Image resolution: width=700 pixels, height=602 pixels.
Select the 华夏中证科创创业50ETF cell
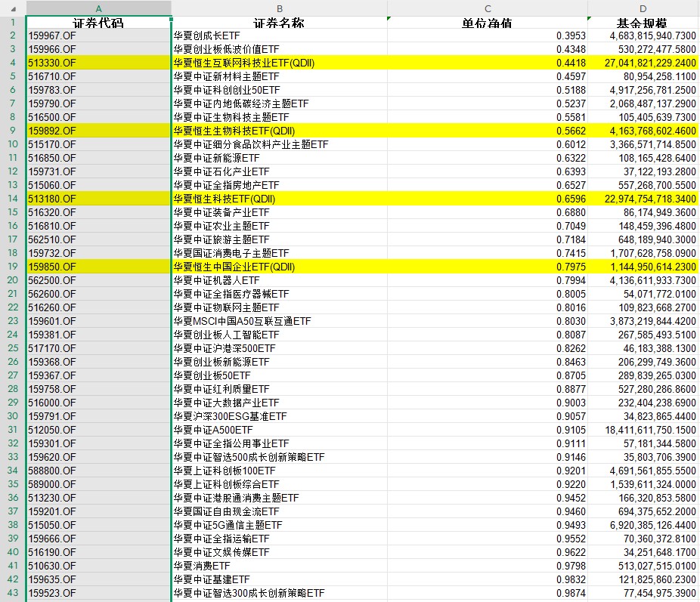[280, 90]
